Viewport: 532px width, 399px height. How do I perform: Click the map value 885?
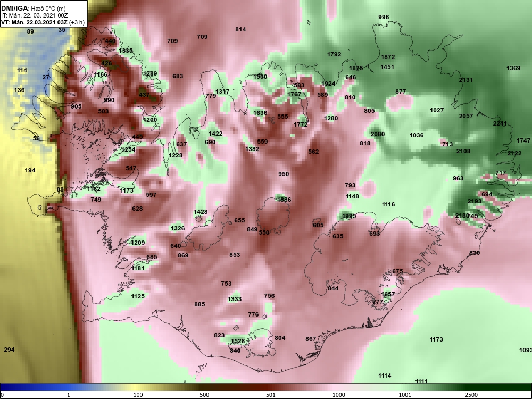[199, 304]
